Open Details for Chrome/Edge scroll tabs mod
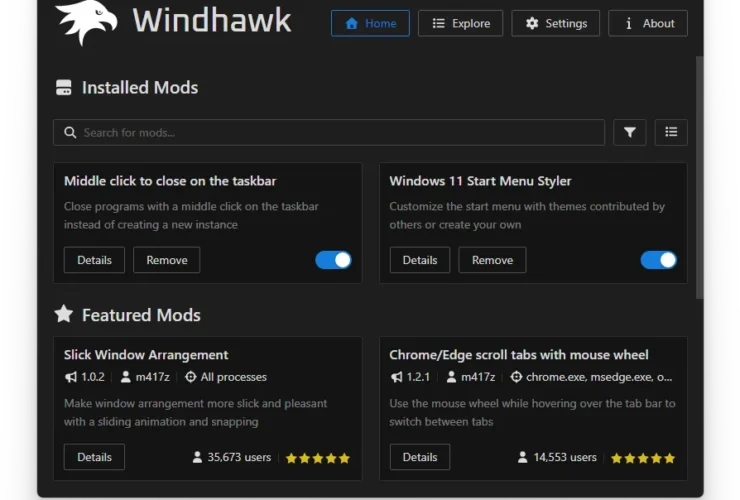Image resolution: width=740 pixels, height=500 pixels. pos(420,457)
